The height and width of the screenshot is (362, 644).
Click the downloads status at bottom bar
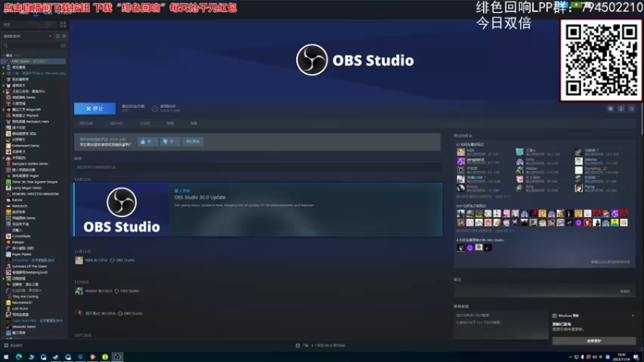320,346
